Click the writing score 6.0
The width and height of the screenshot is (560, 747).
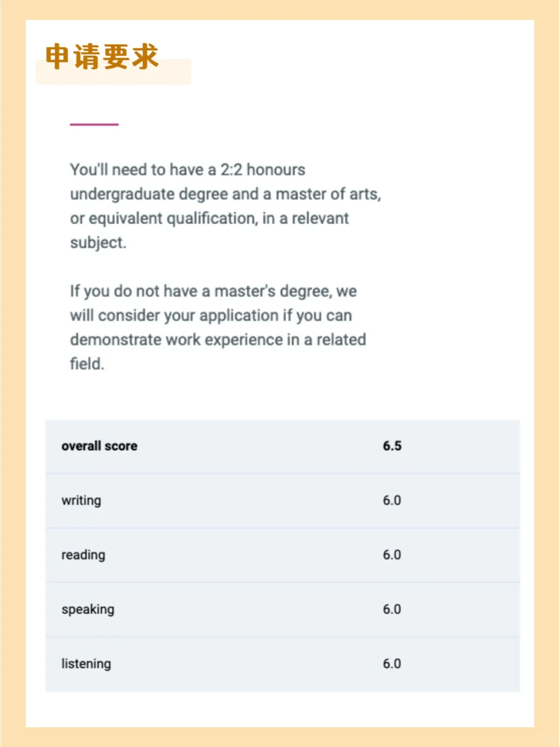coord(392,501)
